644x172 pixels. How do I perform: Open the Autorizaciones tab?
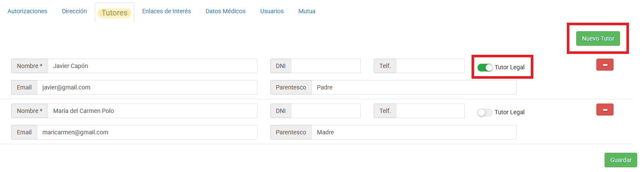click(x=27, y=11)
